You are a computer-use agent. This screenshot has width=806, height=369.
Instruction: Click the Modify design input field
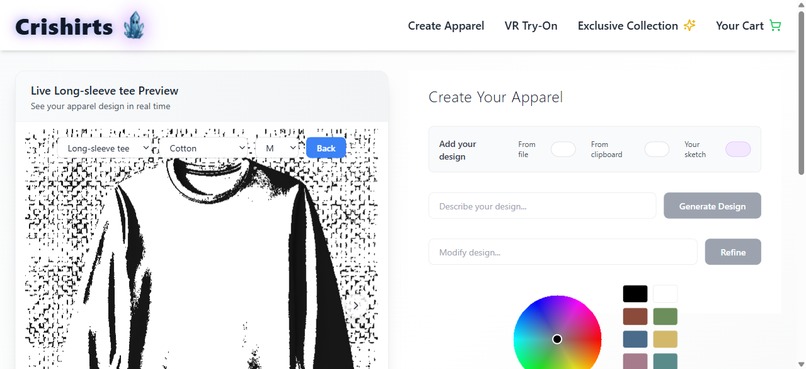pyautogui.click(x=562, y=252)
